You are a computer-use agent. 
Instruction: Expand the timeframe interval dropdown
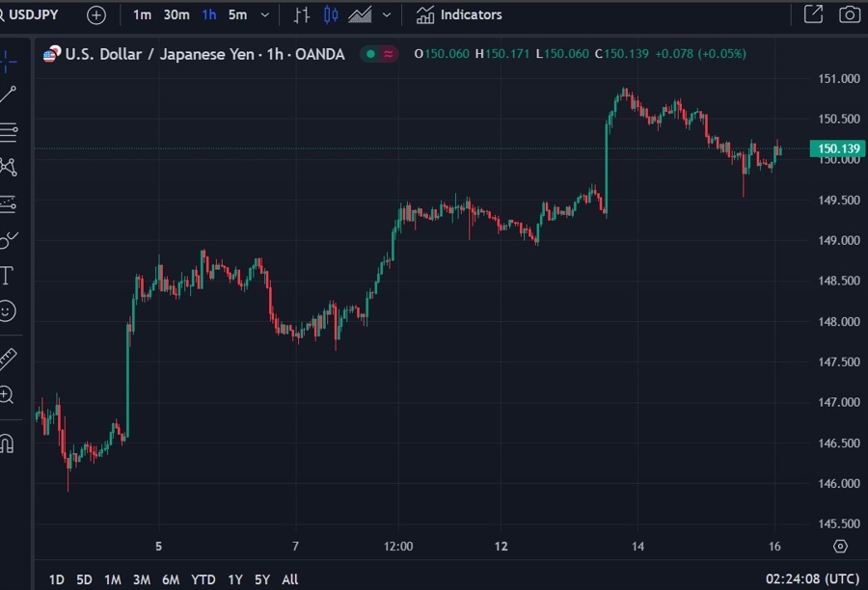(265, 15)
